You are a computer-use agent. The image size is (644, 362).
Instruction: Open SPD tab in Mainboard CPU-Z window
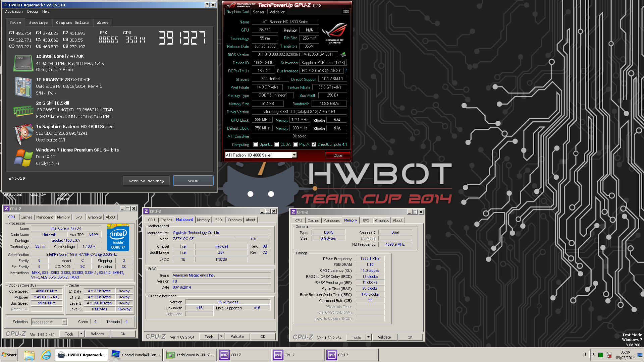point(218,220)
